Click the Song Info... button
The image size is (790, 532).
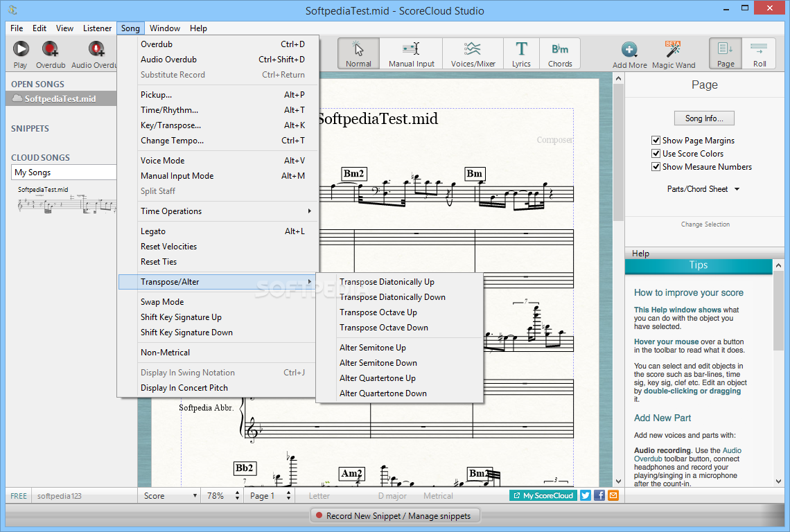click(x=704, y=118)
